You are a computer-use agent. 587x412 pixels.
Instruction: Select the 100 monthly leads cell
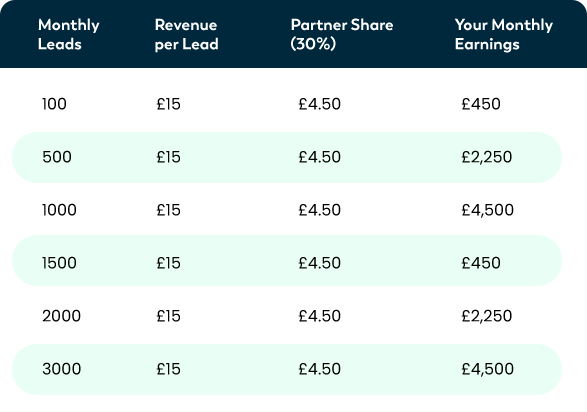[54, 104]
